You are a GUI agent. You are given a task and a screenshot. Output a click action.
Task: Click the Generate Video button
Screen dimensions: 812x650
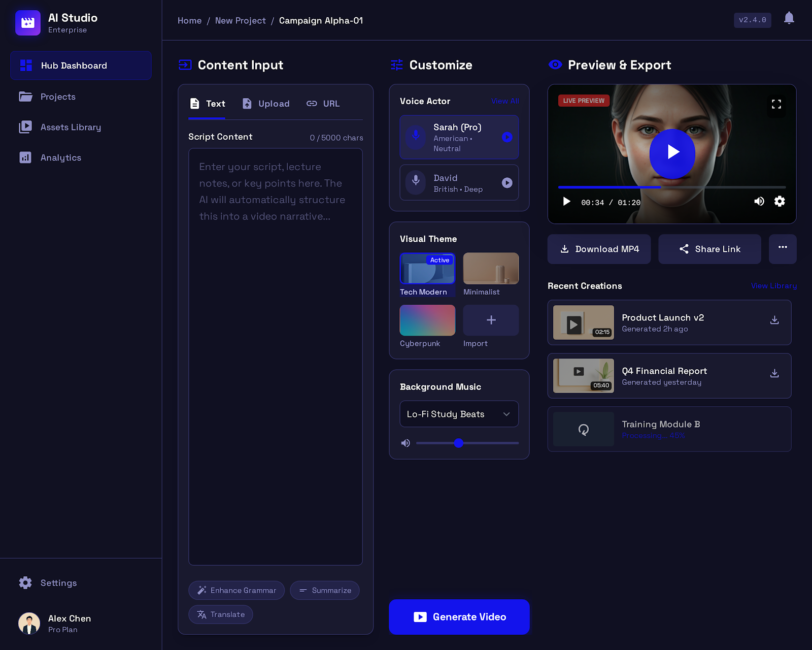click(x=458, y=616)
